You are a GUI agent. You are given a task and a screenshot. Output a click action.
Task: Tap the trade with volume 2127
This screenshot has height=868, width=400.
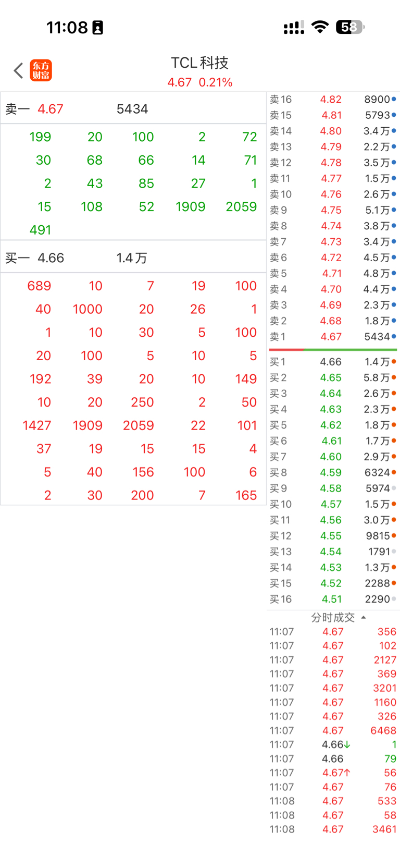[333, 660]
